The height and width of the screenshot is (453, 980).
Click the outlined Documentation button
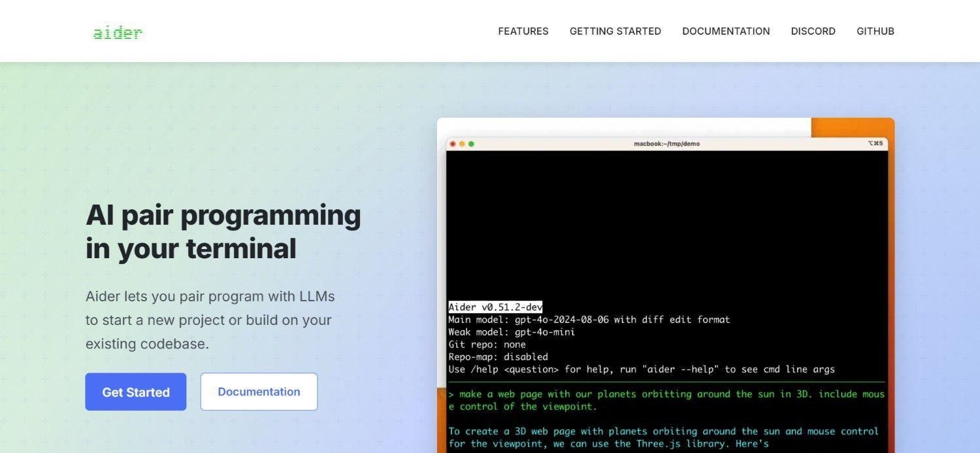(x=259, y=392)
